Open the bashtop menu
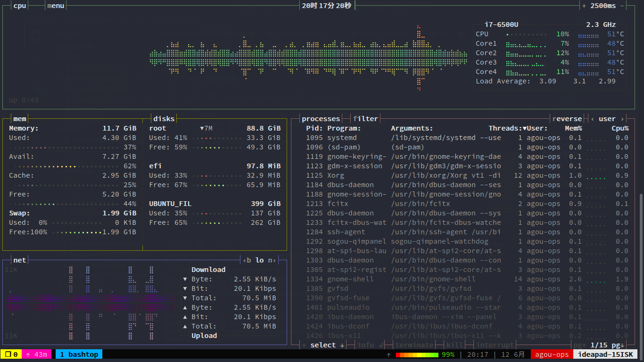This screenshot has height=362, width=644. [56, 6]
